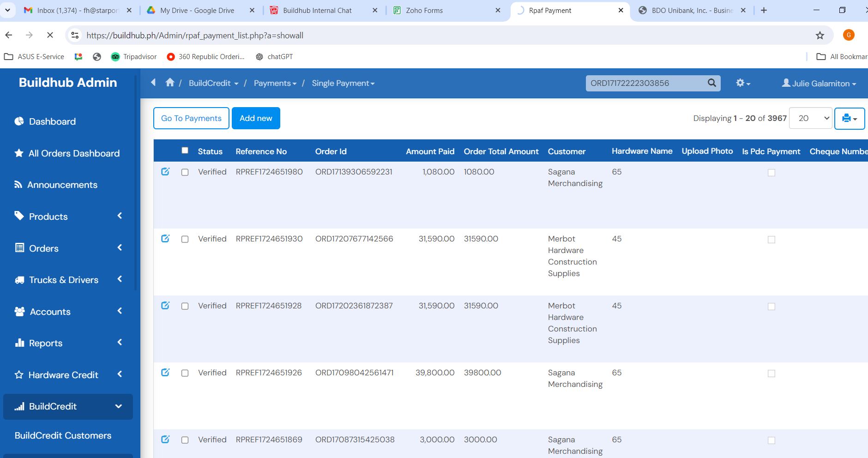This screenshot has height=458, width=868.
Task: Click the order ID search field
Action: coord(645,83)
